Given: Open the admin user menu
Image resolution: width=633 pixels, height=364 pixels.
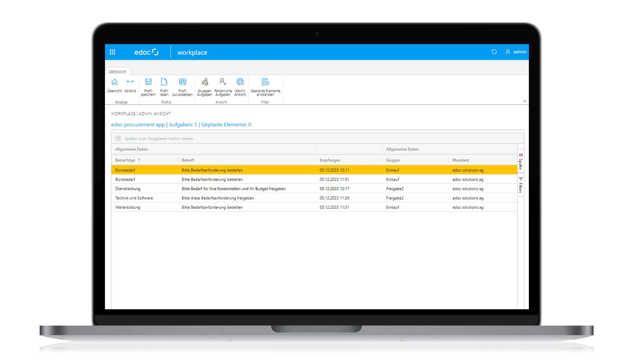Looking at the screenshot, I should point(516,52).
